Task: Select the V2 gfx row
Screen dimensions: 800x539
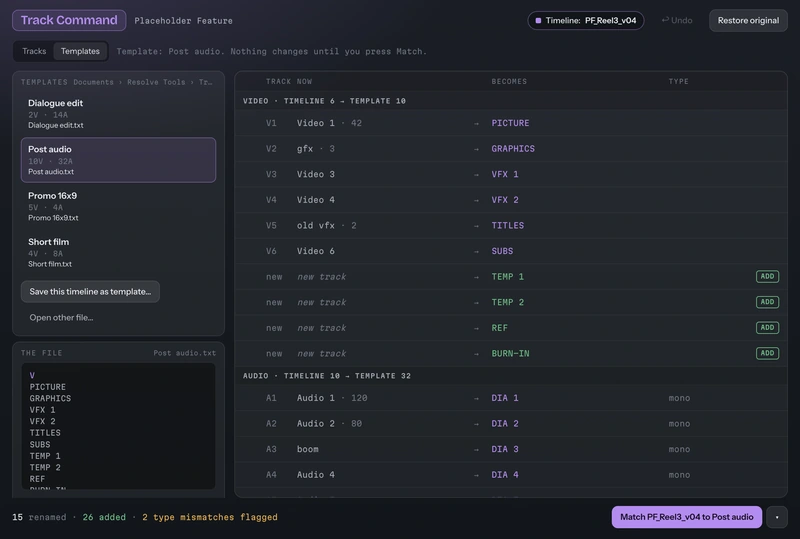Action: [511, 149]
